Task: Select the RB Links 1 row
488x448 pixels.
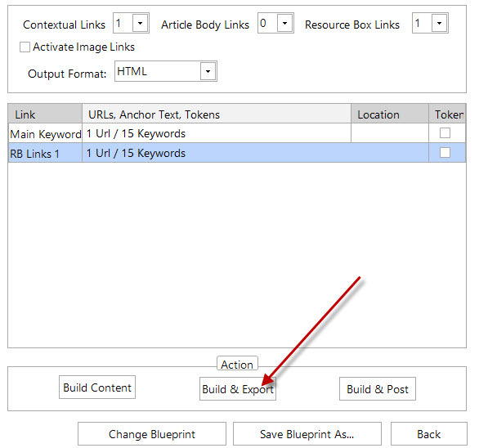Action: 237,153
